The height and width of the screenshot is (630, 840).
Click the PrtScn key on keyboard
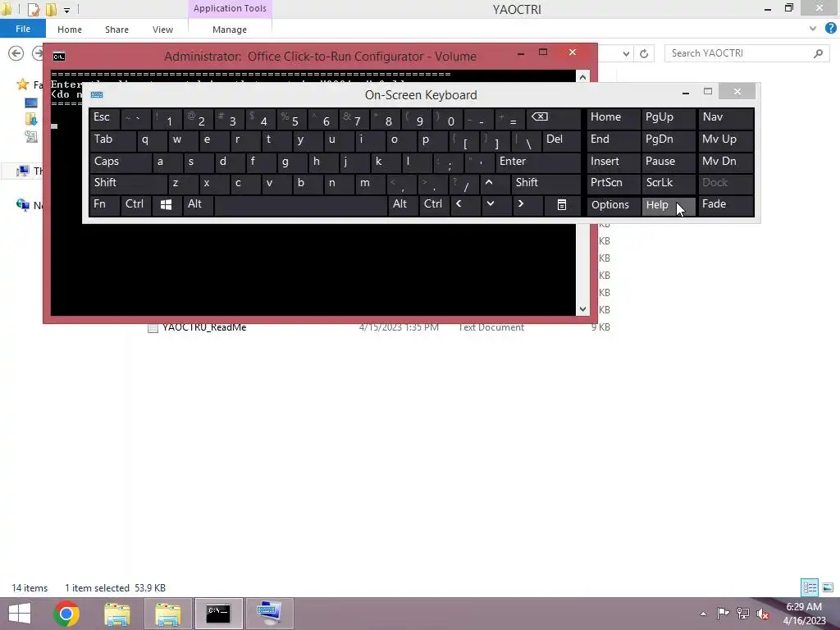coord(613,183)
